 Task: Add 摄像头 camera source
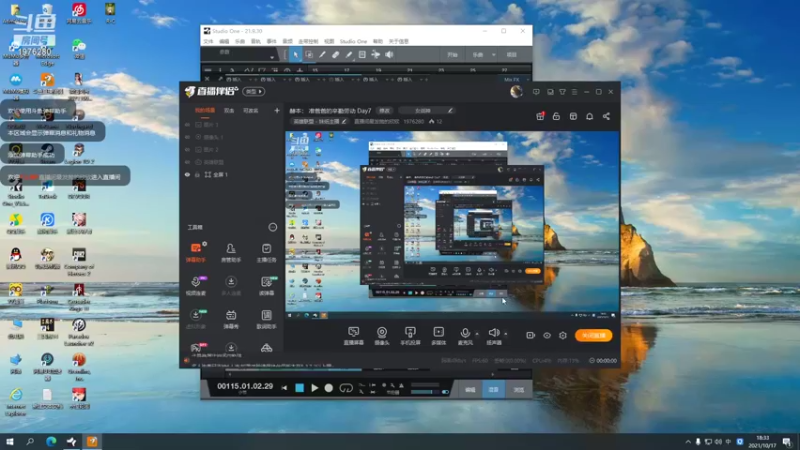pyautogui.click(x=382, y=336)
